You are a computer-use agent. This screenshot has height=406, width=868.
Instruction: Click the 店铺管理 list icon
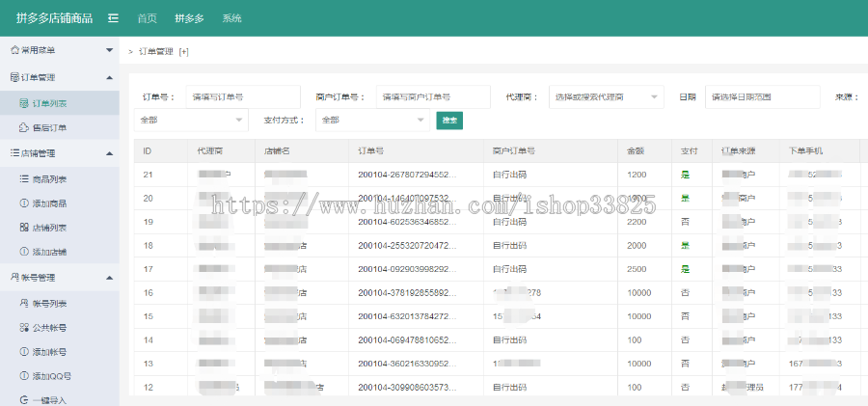point(14,153)
